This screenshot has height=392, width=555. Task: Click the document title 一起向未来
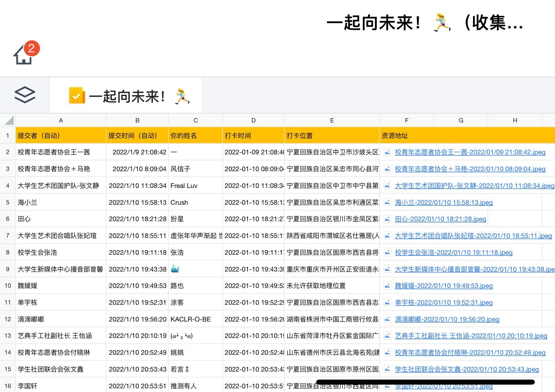[424, 23]
